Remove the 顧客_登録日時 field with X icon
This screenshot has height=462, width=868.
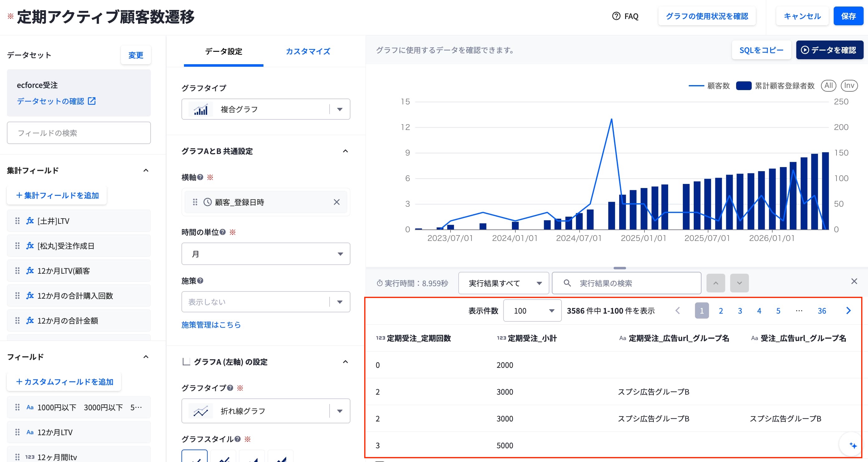pyautogui.click(x=336, y=202)
